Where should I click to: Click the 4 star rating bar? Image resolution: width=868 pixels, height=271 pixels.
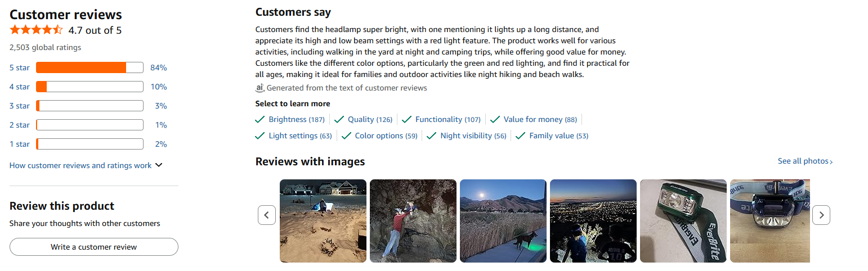click(x=90, y=87)
